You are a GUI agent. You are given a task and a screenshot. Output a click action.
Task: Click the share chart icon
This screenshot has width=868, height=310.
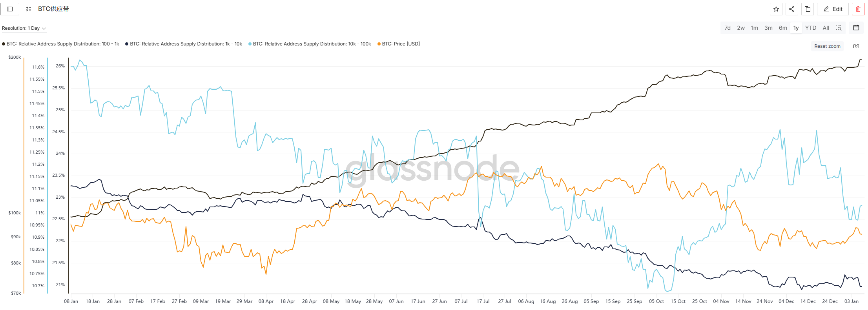[791, 9]
